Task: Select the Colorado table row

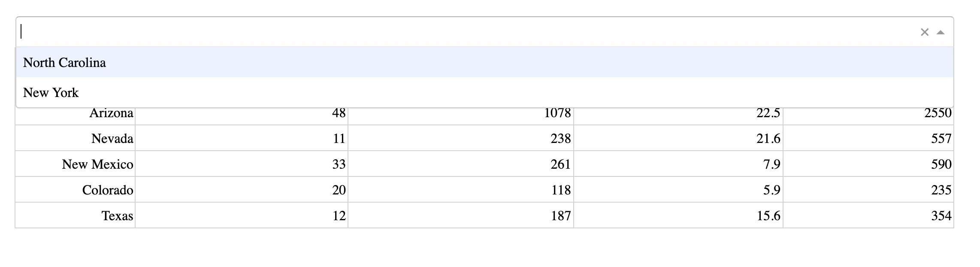Action: (x=108, y=190)
